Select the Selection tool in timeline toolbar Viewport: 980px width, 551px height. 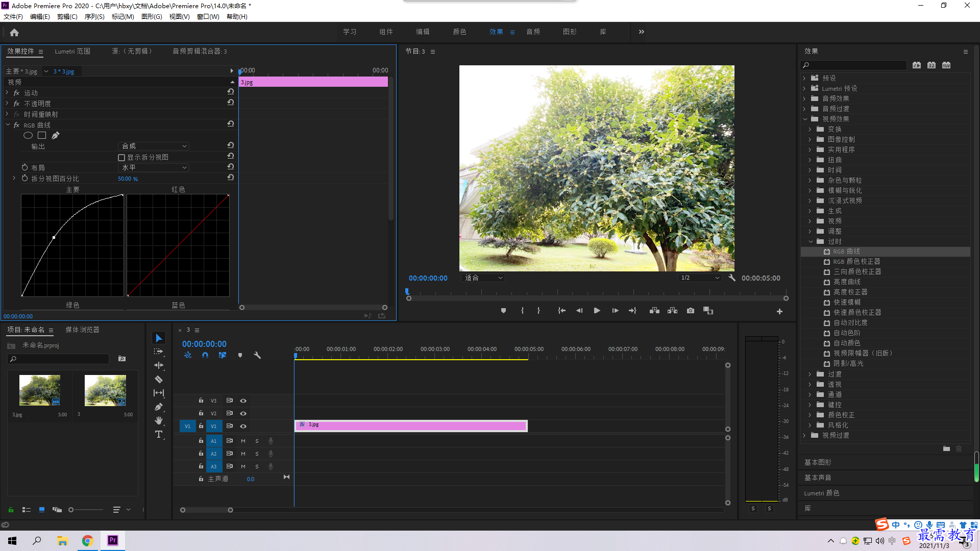click(159, 338)
